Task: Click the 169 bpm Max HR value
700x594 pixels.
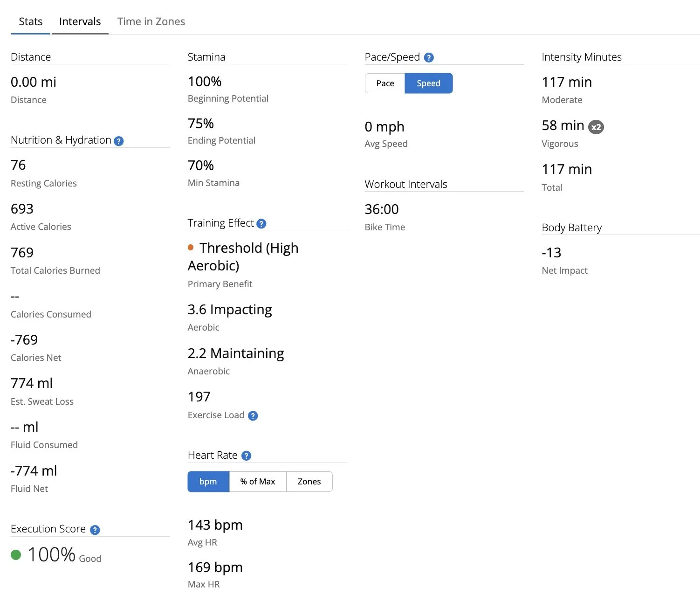Action: click(215, 567)
